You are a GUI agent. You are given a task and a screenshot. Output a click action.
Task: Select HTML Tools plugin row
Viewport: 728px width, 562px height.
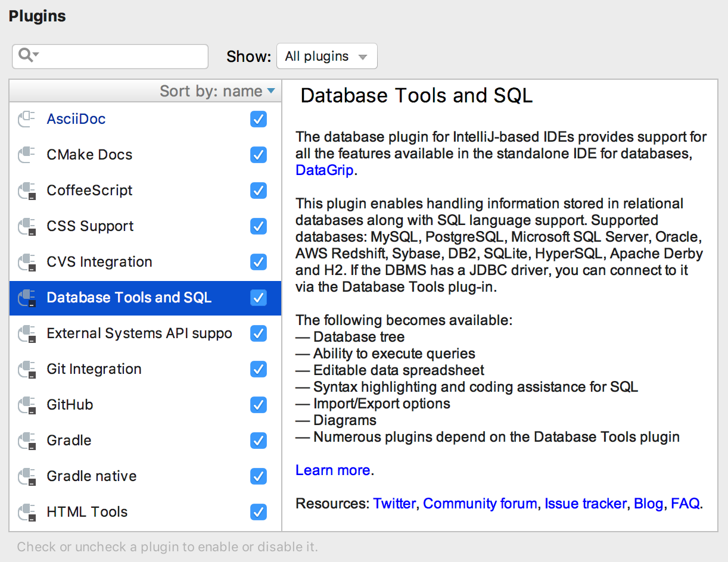coord(145,512)
